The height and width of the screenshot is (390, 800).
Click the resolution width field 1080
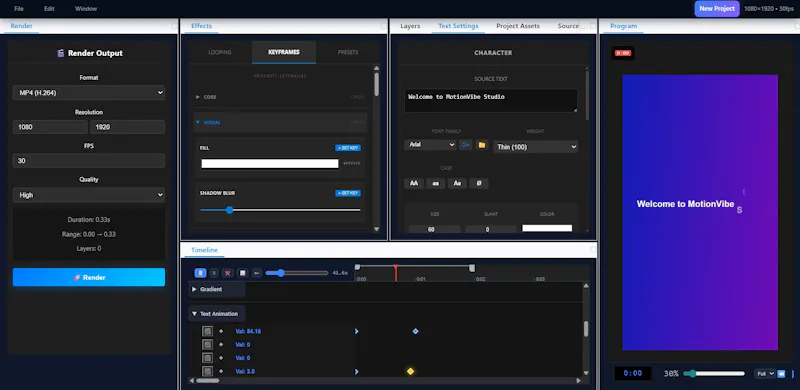50,127
